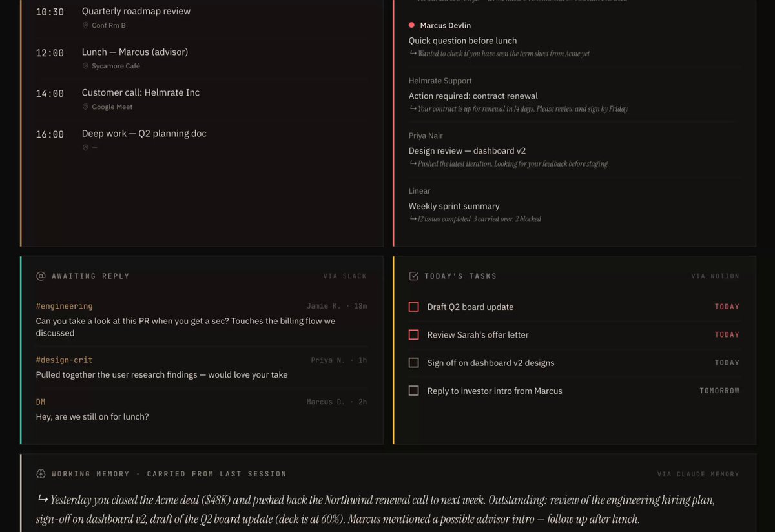The width and height of the screenshot is (775, 532).
Task: Tick the Review Sarah's offer letter checkbox
Action: point(414,334)
